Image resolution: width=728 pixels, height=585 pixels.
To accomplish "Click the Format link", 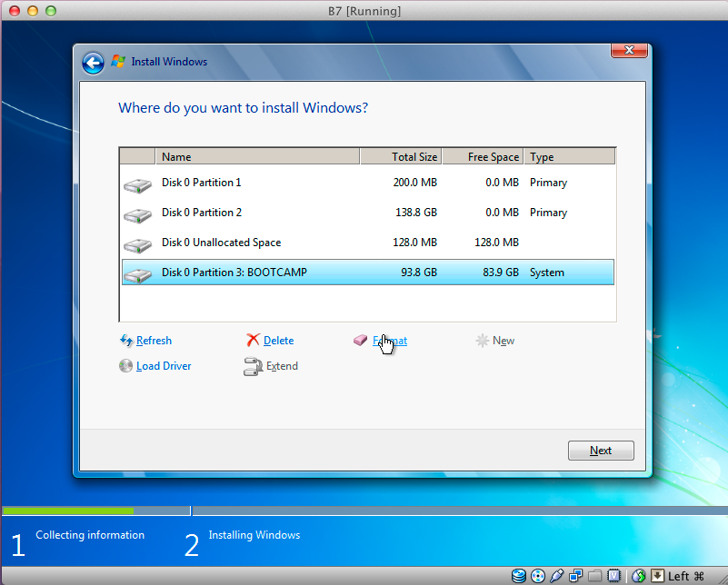I will tap(390, 341).
